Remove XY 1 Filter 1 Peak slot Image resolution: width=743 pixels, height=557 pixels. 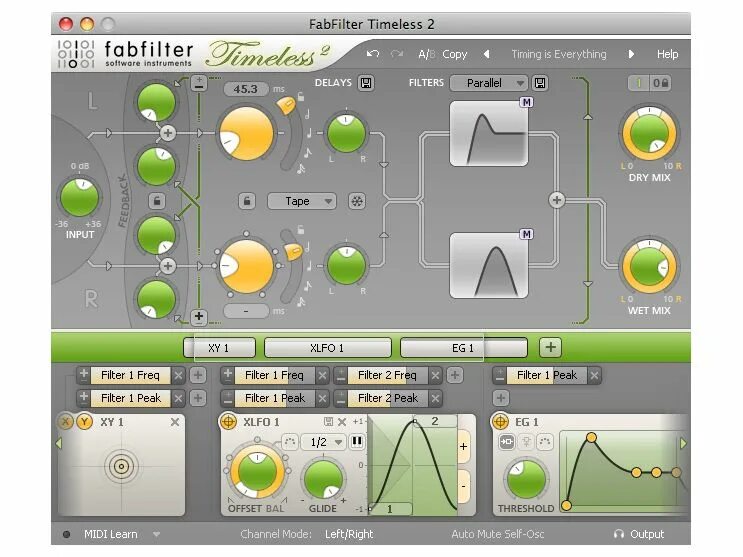178,399
